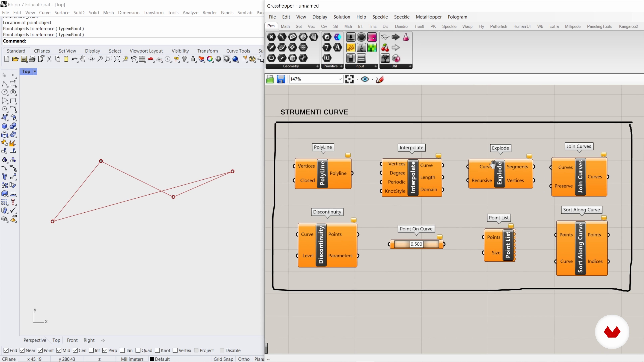Open Rhino Options gear icon
Viewport: 644px width, 362px height.
252,59
